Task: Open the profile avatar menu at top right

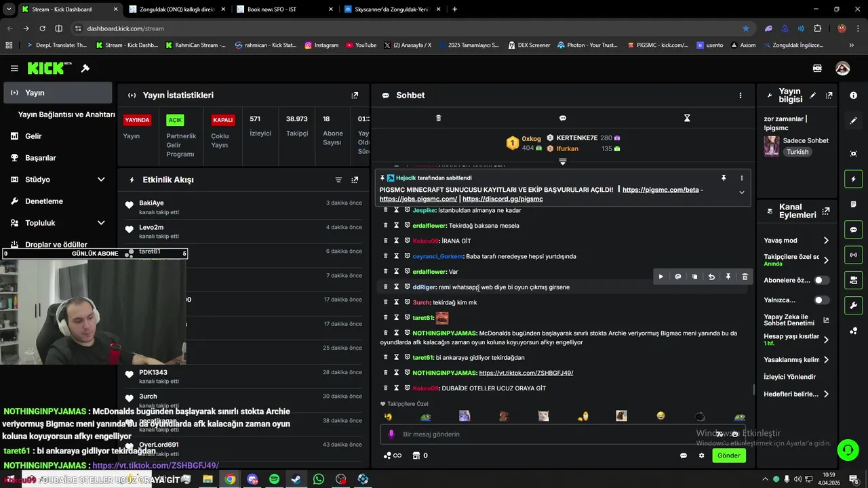Action: pos(843,68)
